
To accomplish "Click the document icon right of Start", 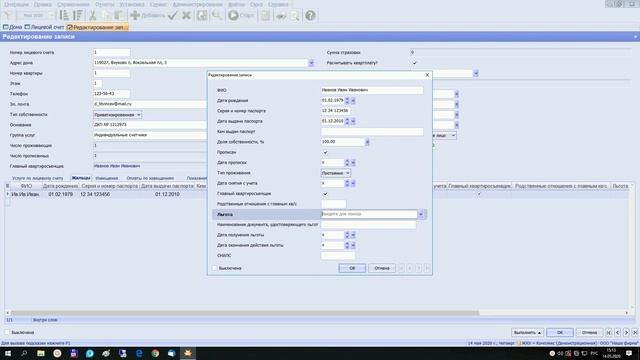I will click(x=265, y=16).
